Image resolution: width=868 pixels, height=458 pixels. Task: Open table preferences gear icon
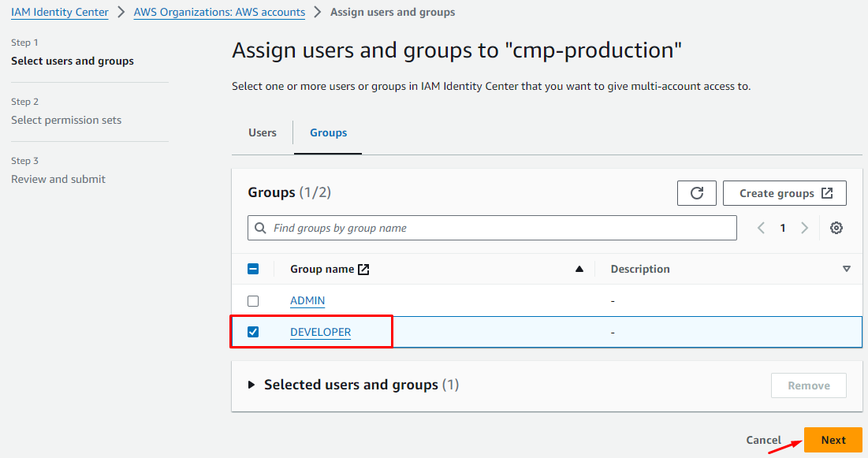pos(836,228)
